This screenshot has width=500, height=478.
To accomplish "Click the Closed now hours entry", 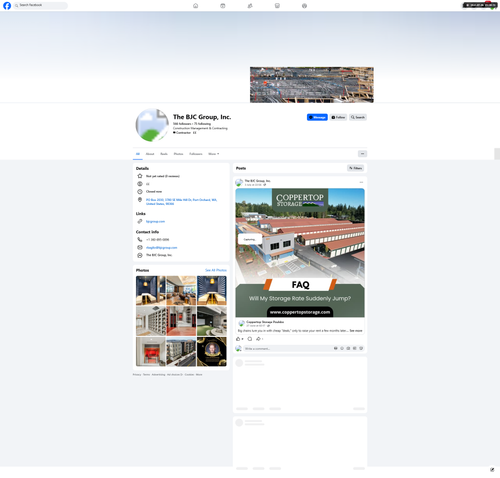I will tap(154, 192).
